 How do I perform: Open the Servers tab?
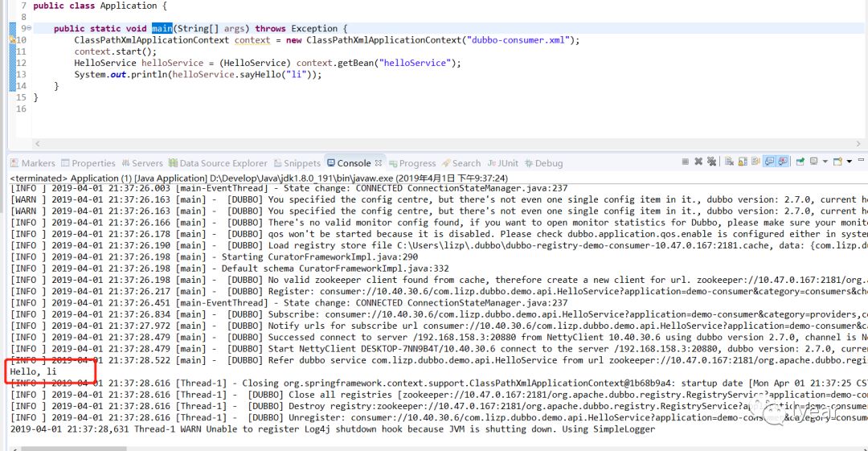coord(142,163)
